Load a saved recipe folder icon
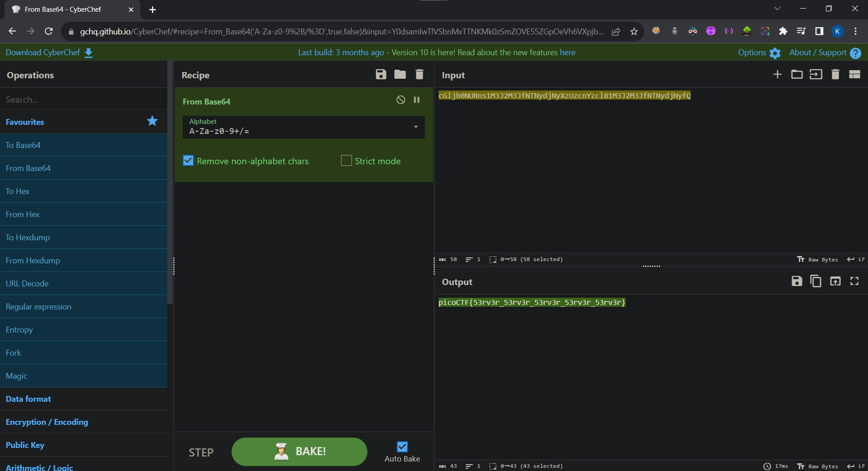 [x=400, y=75]
